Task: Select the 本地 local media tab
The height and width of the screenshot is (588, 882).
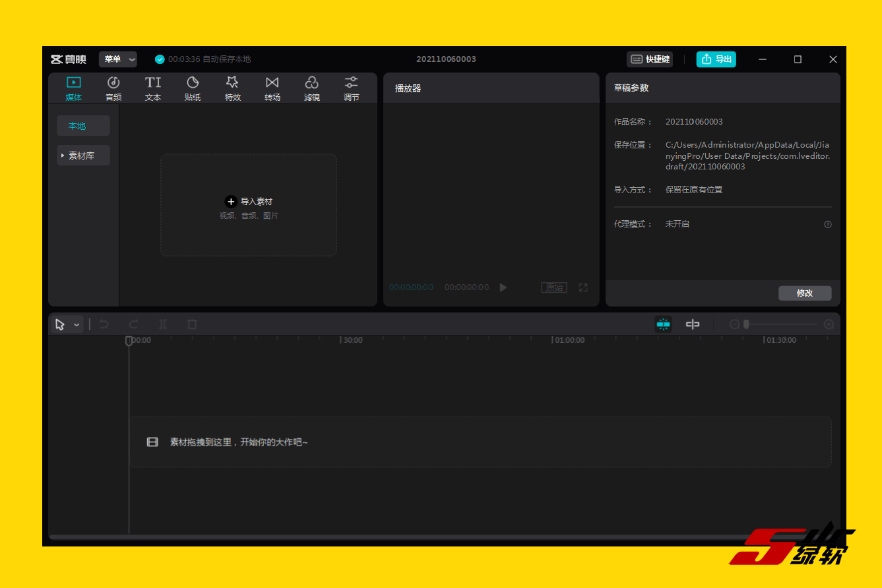Action: (83, 126)
